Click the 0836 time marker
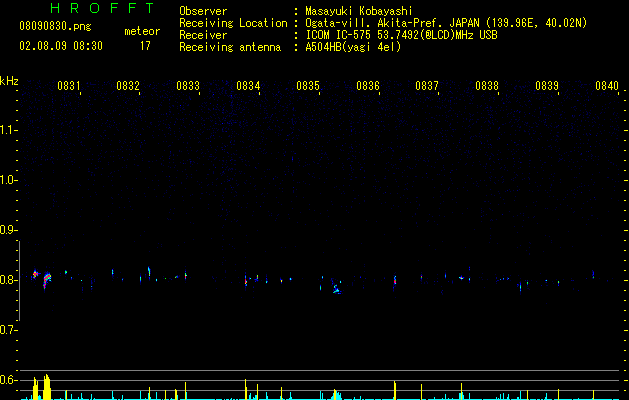 (x=368, y=85)
